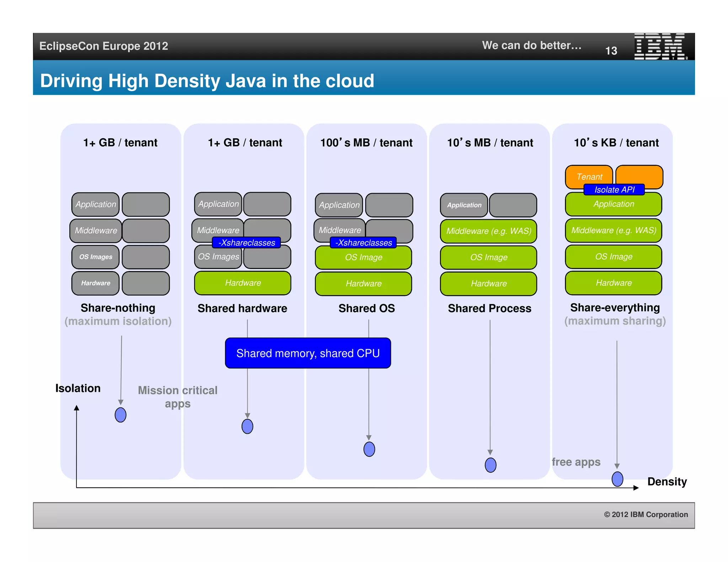This screenshot has height=562, width=728.
Task: Click the blue dot under Shared OS column
Action: 369,449
